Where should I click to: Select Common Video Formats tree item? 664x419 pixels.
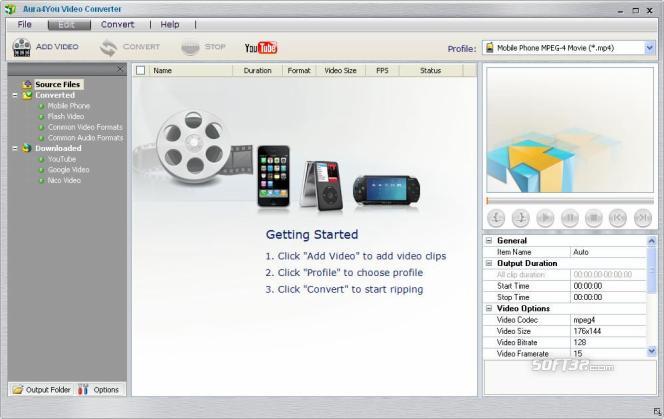tap(85, 127)
